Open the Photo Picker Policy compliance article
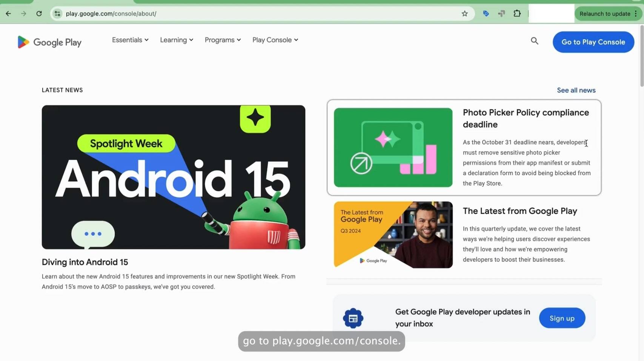644x361 pixels. tap(463, 147)
